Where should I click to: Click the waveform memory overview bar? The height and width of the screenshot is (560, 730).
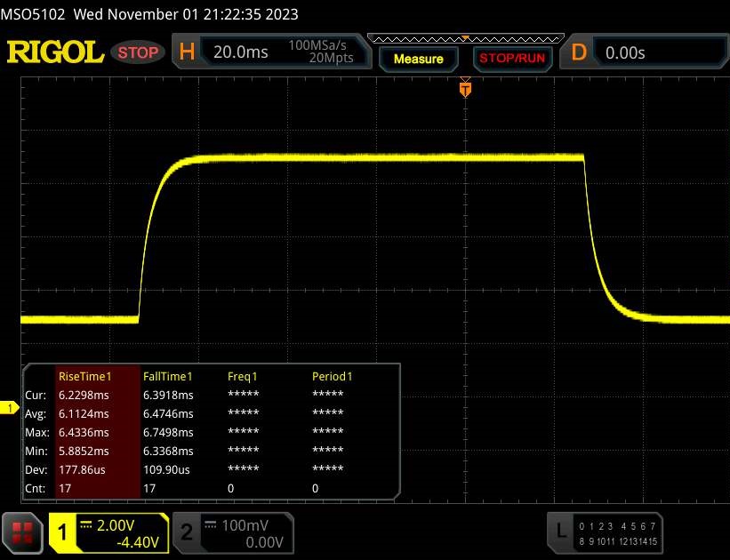(464, 39)
